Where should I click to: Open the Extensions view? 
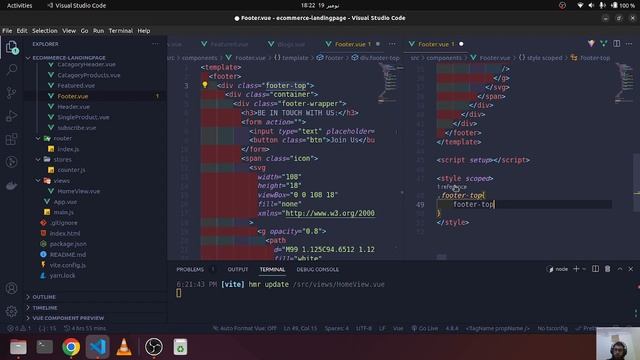point(11,139)
